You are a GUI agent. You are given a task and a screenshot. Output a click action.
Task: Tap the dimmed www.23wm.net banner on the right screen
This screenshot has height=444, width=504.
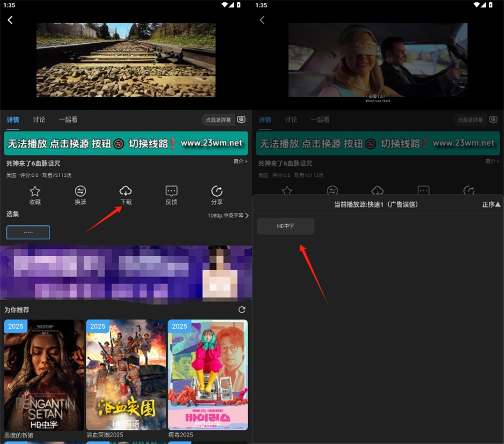(378, 143)
